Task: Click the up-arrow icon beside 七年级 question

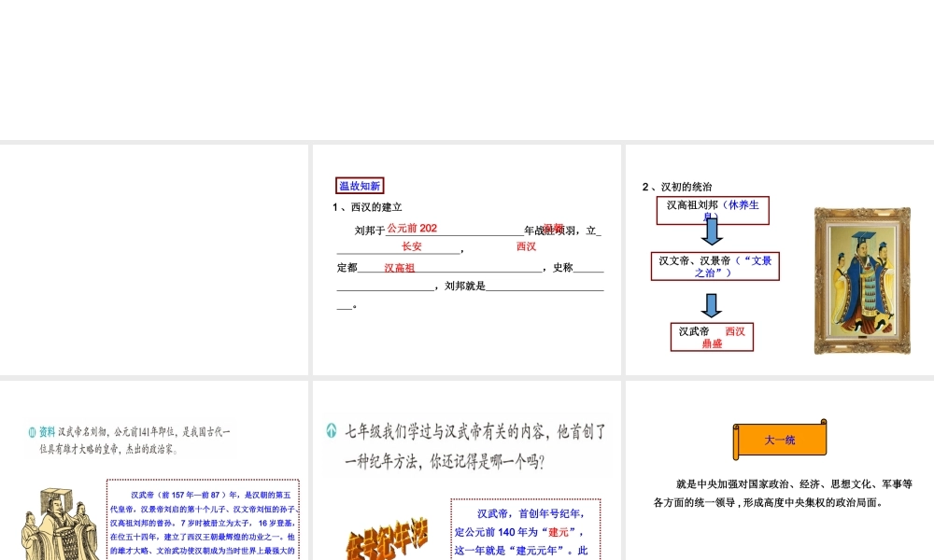Action: (x=332, y=430)
